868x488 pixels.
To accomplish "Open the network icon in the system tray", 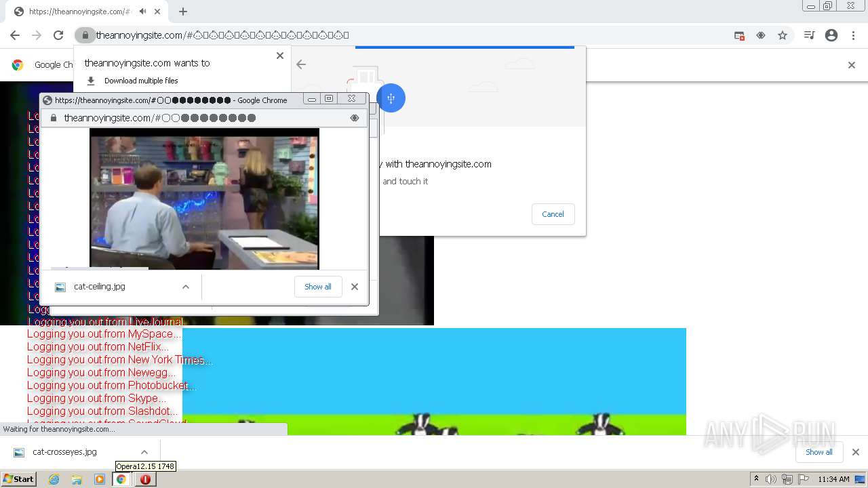I will (787, 479).
